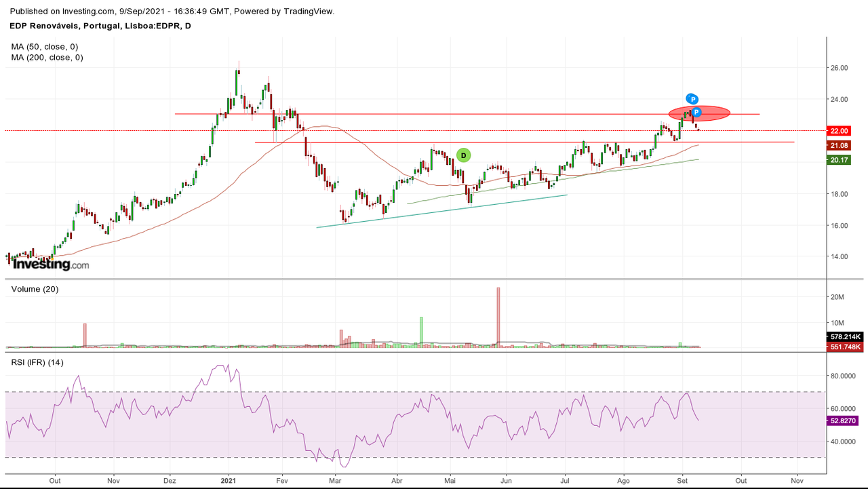Click the Jun label on the time axis
868x489 pixels.
507,480
